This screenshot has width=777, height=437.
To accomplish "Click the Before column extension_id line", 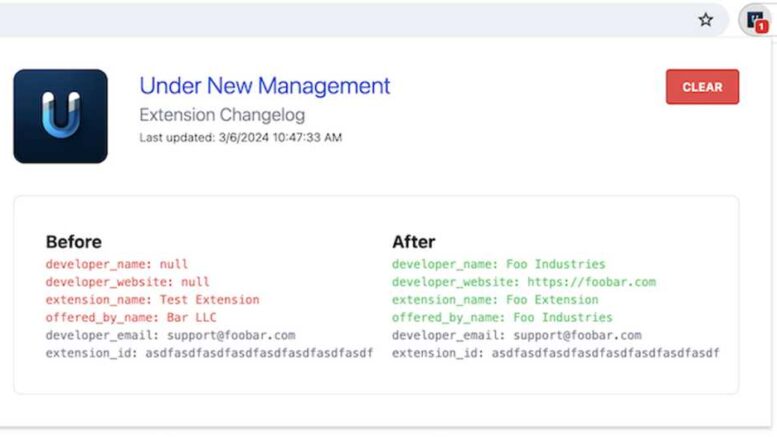I will click(209, 354).
